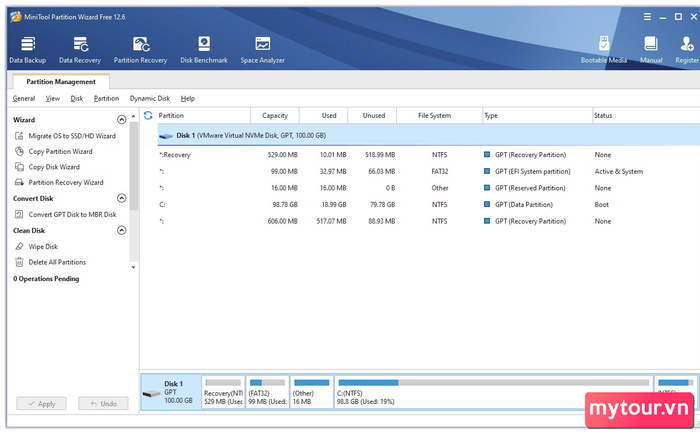Open the Help menu

click(188, 99)
